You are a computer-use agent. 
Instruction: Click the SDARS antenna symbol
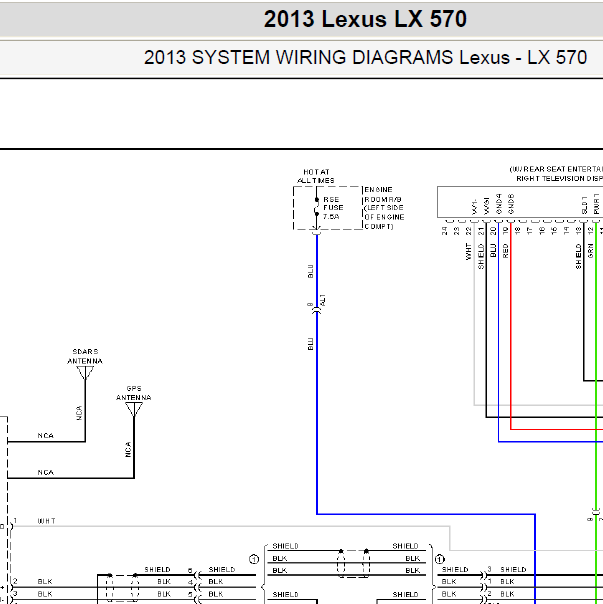tap(85, 373)
